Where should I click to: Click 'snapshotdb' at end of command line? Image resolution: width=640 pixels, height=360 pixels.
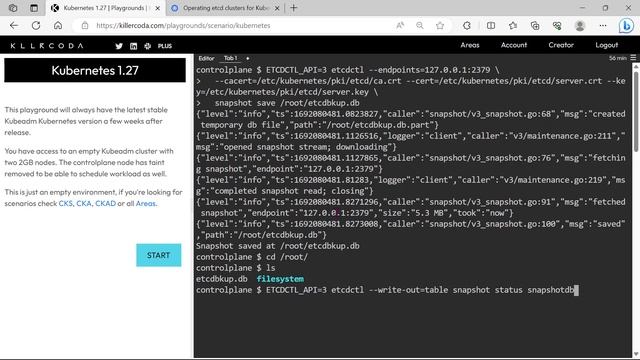pos(551,290)
